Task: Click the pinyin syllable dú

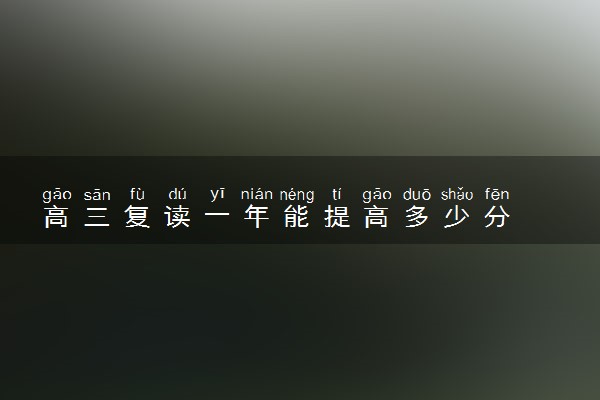Action: tap(178, 194)
